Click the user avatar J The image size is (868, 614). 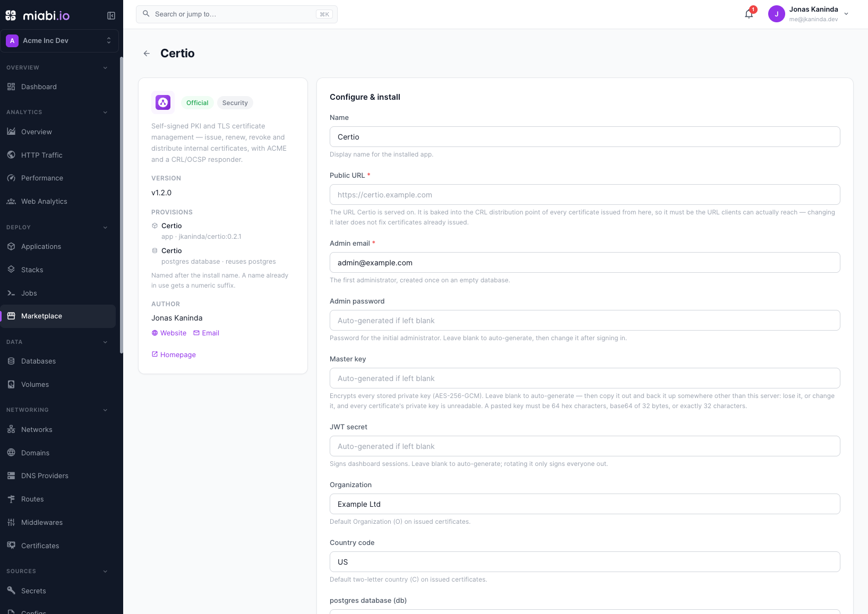pos(776,14)
